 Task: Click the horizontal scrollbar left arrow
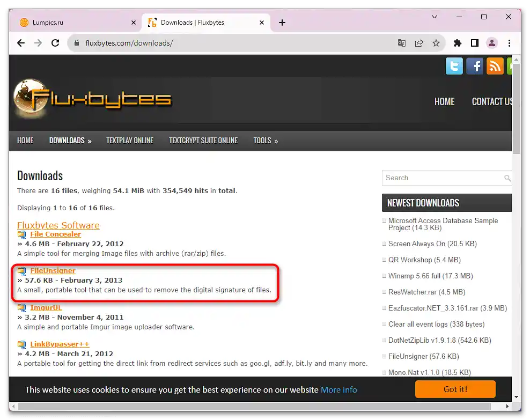click(x=13, y=406)
